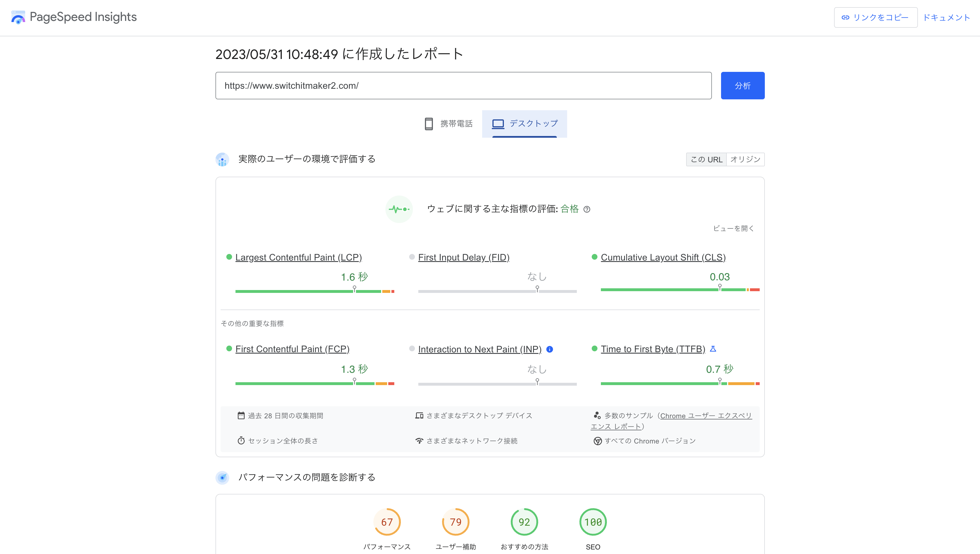This screenshot has height=554, width=980.
Task: Click the info icon beside Interaction to Next Paint
Action: coord(550,349)
